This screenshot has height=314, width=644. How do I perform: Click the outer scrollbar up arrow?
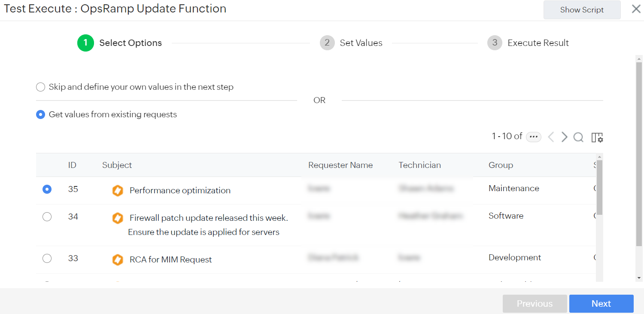[639, 58]
